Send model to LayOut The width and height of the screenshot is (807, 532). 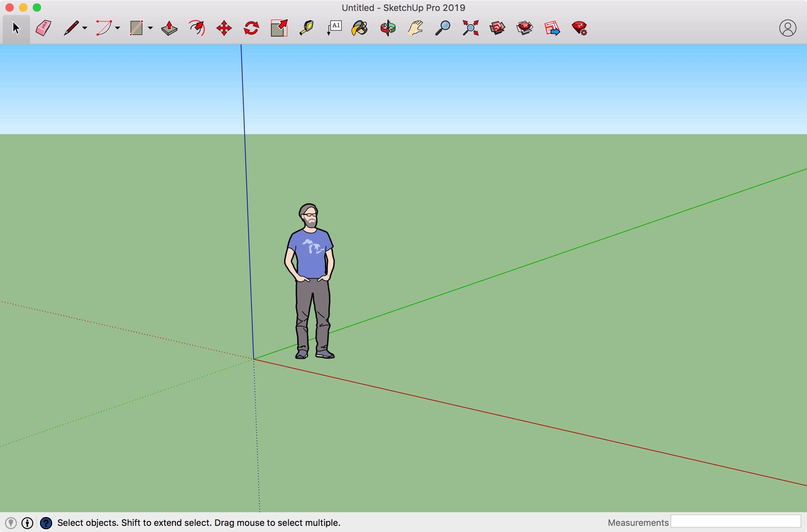[552, 28]
